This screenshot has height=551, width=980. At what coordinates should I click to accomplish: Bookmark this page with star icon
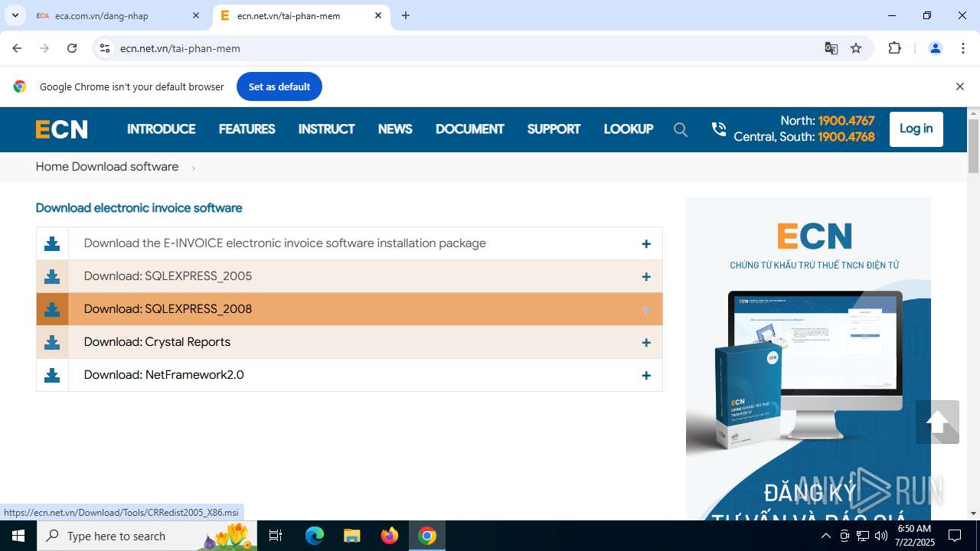[856, 48]
